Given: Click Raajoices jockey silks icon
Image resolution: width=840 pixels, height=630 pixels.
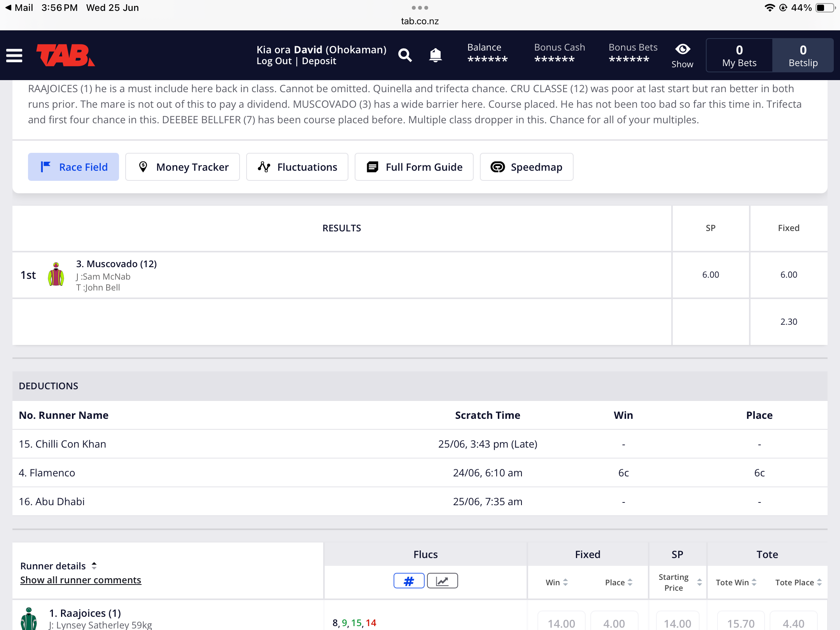Looking at the screenshot, I should click(x=29, y=619).
